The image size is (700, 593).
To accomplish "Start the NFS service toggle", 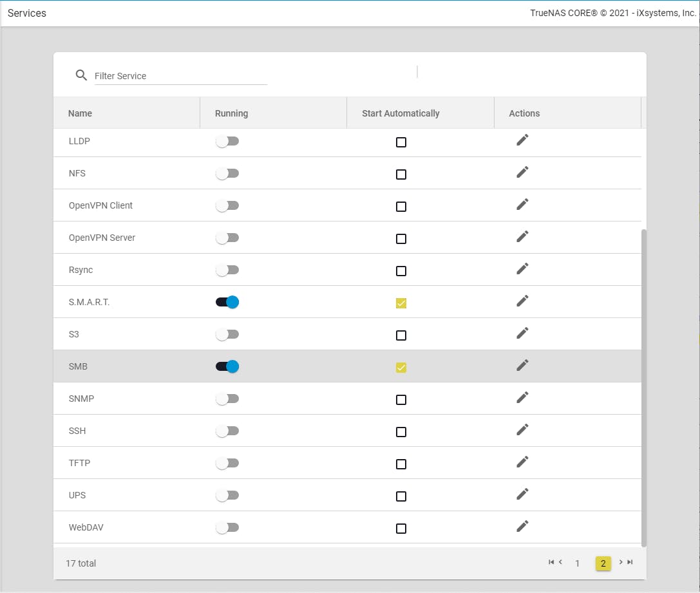I will (227, 173).
